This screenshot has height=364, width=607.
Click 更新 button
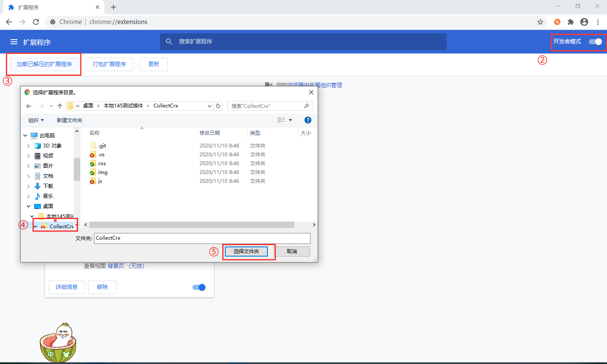pos(154,64)
